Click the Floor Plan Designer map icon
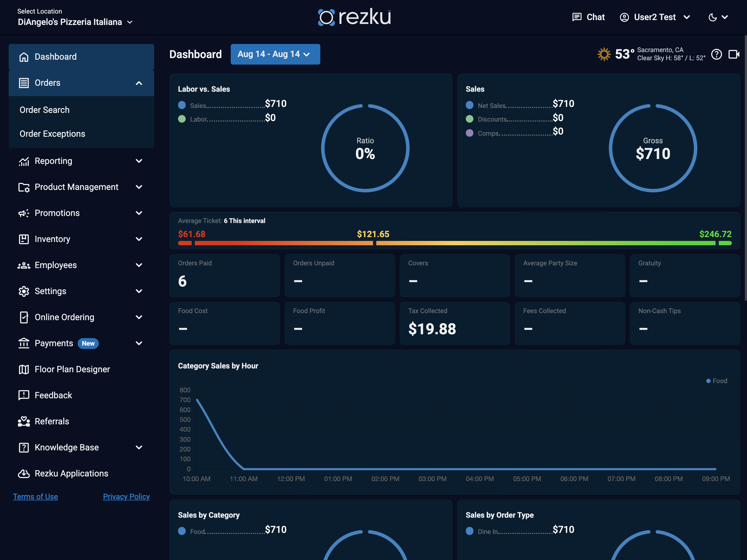The height and width of the screenshot is (560, 747). tap(24, 369)
